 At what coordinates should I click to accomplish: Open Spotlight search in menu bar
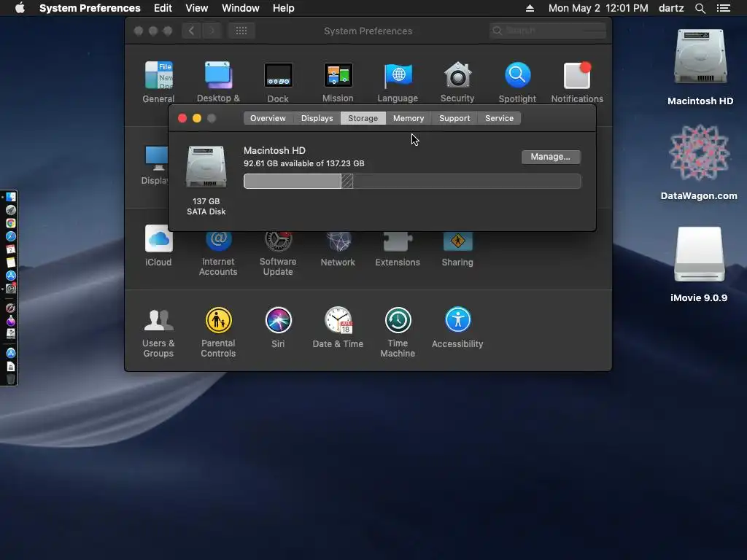(700, 8)
